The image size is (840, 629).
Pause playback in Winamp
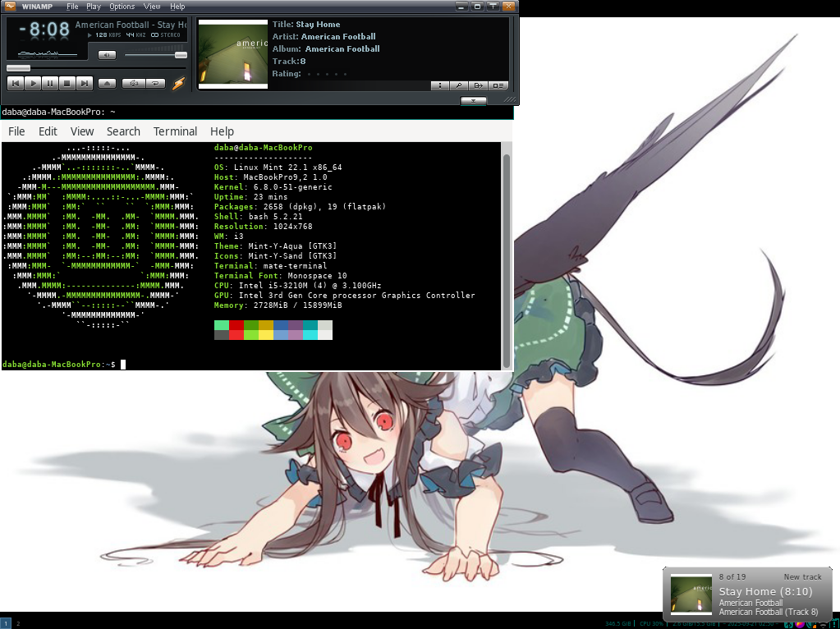pos(50,83)
